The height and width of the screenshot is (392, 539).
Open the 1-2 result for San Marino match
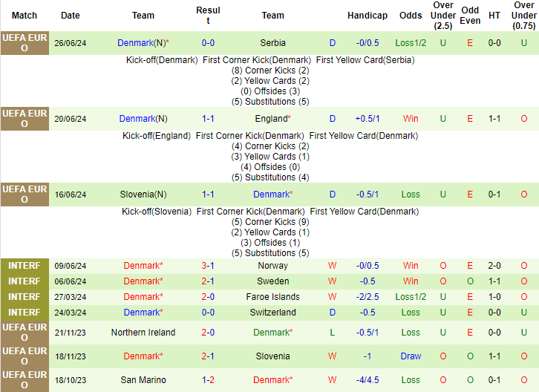click(208, 380)
